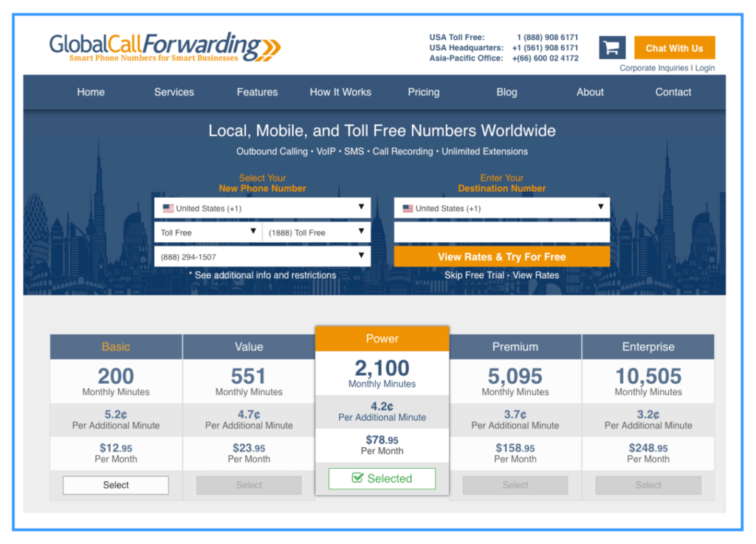Go to the How It Works page

coord(340,92)
